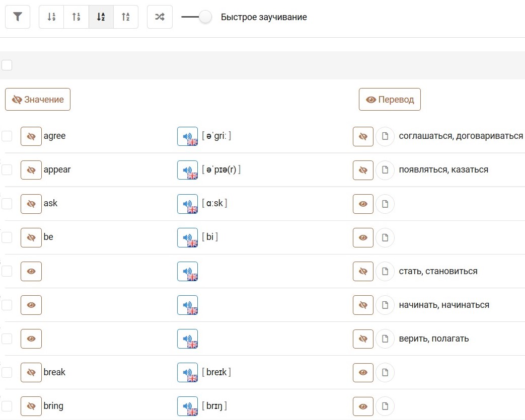Screen dimensions: 525x420
Task: Play pronunciation audio for 'ask'
Action: point(187,204)
